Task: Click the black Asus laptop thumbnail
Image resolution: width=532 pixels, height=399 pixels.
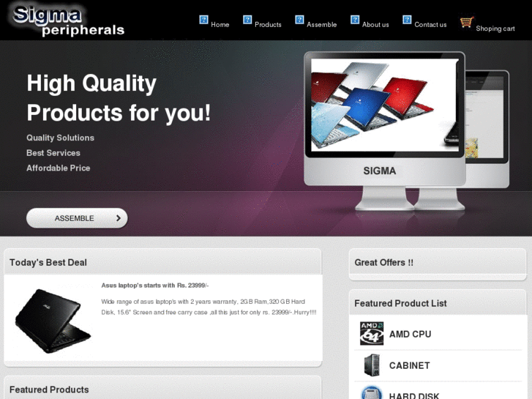Action: (x=53, y=321)
